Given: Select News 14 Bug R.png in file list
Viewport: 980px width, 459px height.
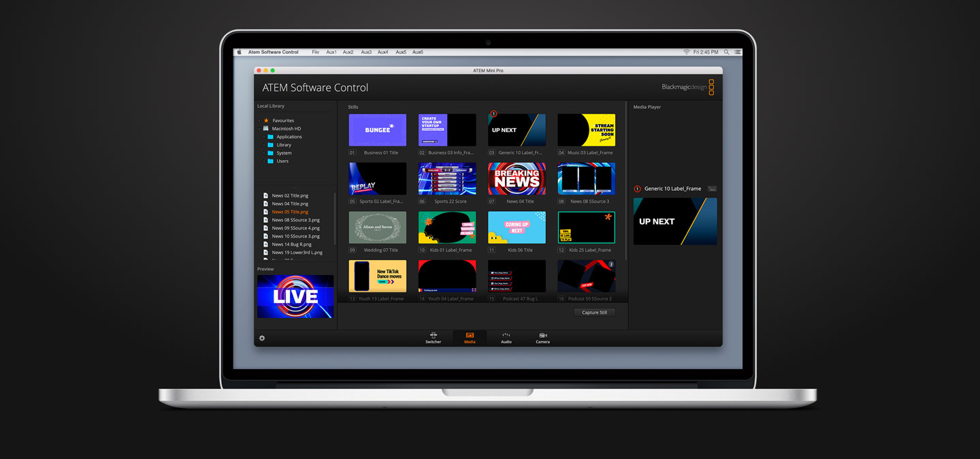Looking at the screenshot, I should [x=291, y=244].
